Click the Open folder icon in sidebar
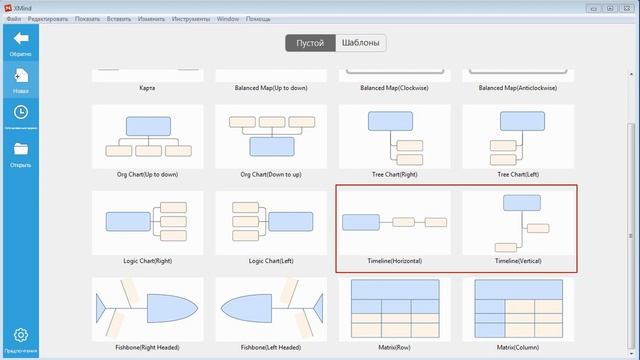Viewport: 640px width, 360px height. [21, 149]
